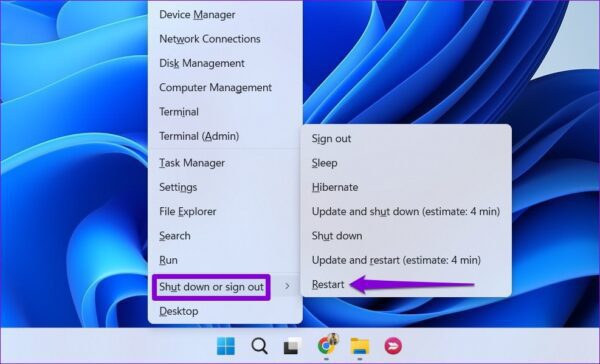Viewport: 600px width, 364px height.
Task: Choose Sleep from the power submenu
Action: [x=324, y=163]
